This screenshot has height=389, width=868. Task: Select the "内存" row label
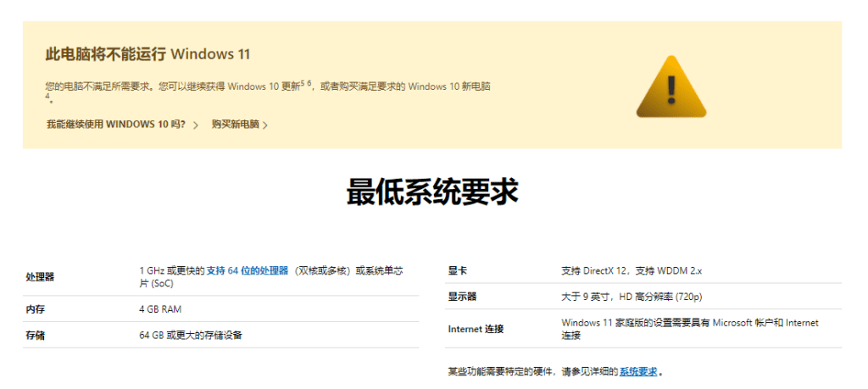point(35,309)
